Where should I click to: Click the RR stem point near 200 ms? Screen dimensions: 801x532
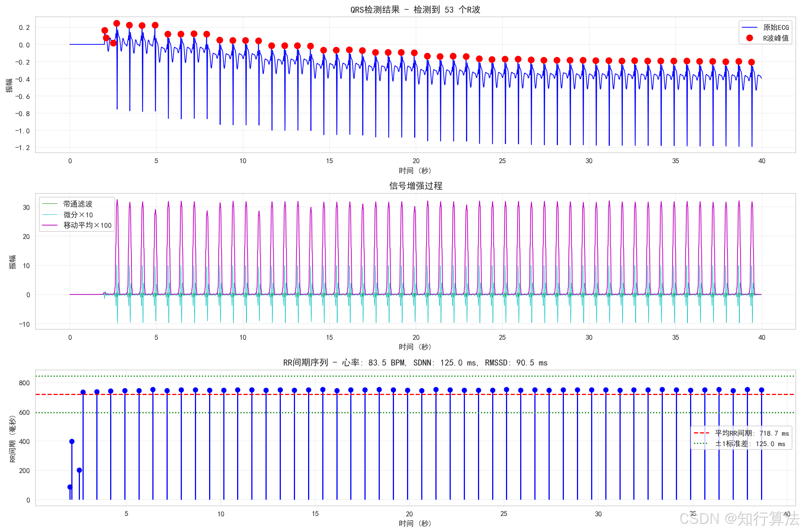[79, 470]
